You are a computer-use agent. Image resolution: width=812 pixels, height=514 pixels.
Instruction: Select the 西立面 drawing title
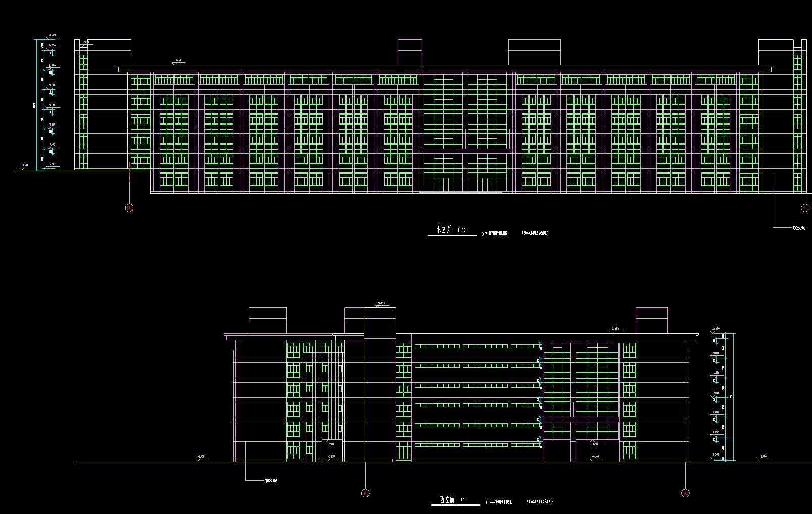coord(447,500)
